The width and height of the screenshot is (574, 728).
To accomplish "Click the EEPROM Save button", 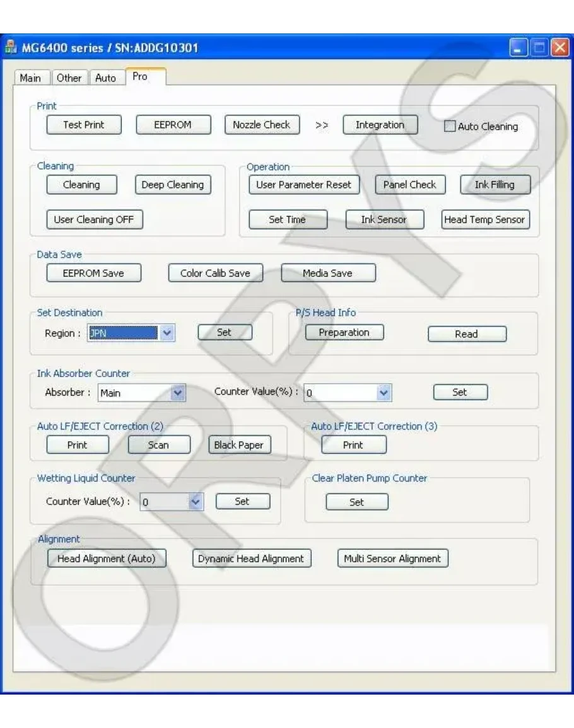I will click(93, 273).
